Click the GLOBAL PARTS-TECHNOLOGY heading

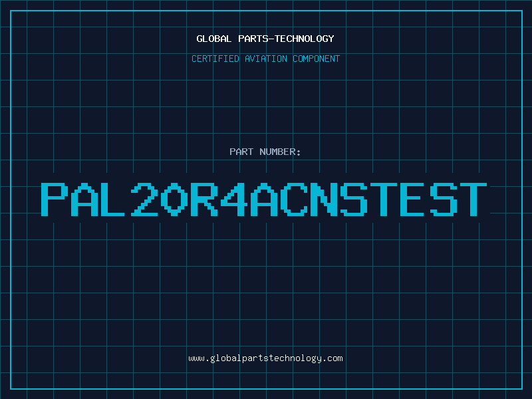tap(265, 39)
